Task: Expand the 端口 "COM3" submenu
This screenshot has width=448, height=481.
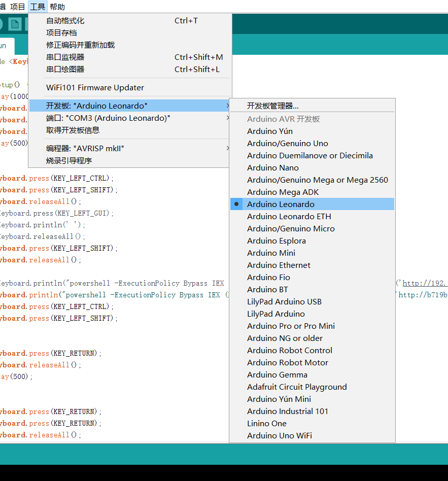Action: pyautogui.click(x=101, y=117)
